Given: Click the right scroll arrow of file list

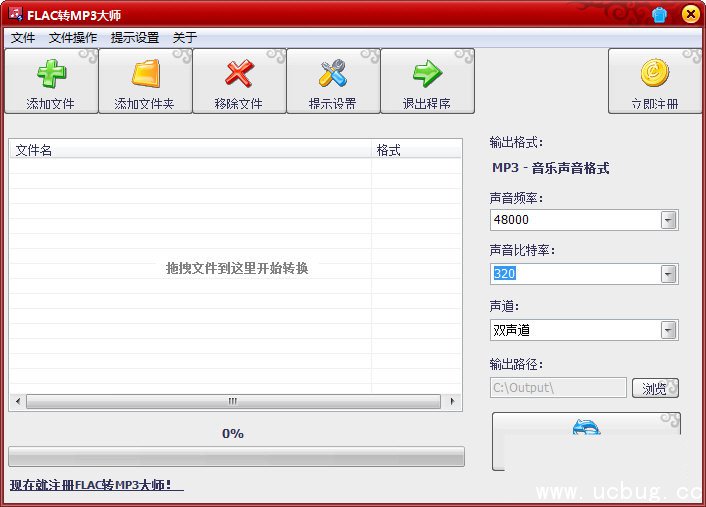Looking at the screenshot, I should pyautogui.click(x=452, y=401).
